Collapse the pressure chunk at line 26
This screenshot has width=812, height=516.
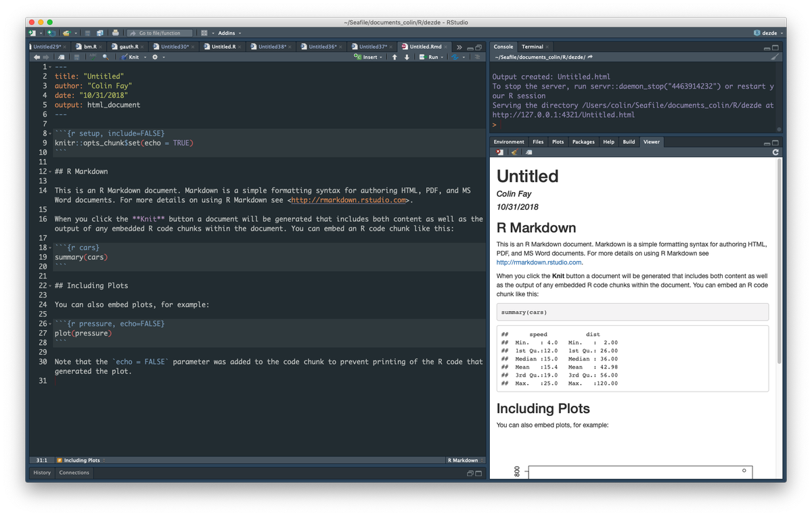[x=50, y=324]
